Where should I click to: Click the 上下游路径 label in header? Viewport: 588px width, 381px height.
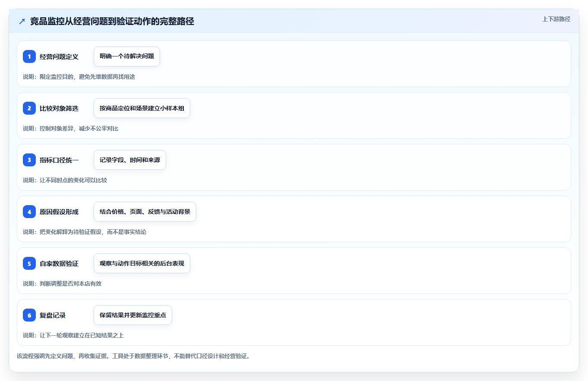(x=556, y=19)
